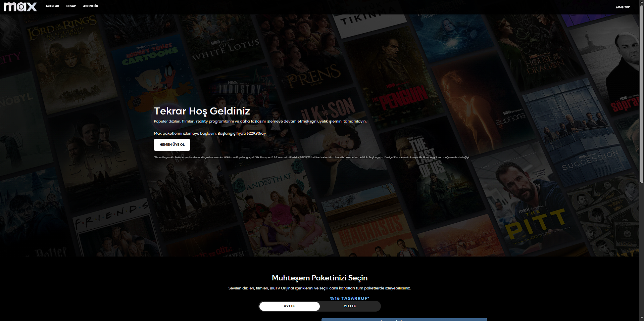This screenshot has height=321, width=644.
Task: Click the text starting "Popüler dizileri, filmleri"
Action: point(260,121)
